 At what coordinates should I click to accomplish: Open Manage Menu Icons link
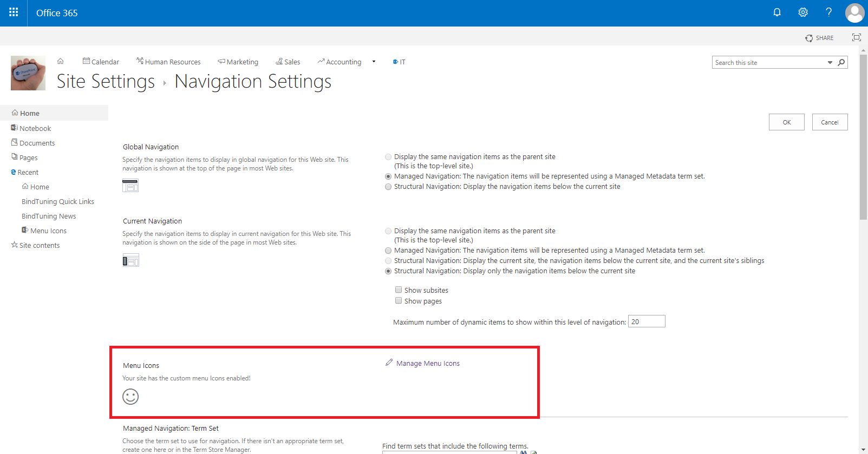click(x=428, y=363)
